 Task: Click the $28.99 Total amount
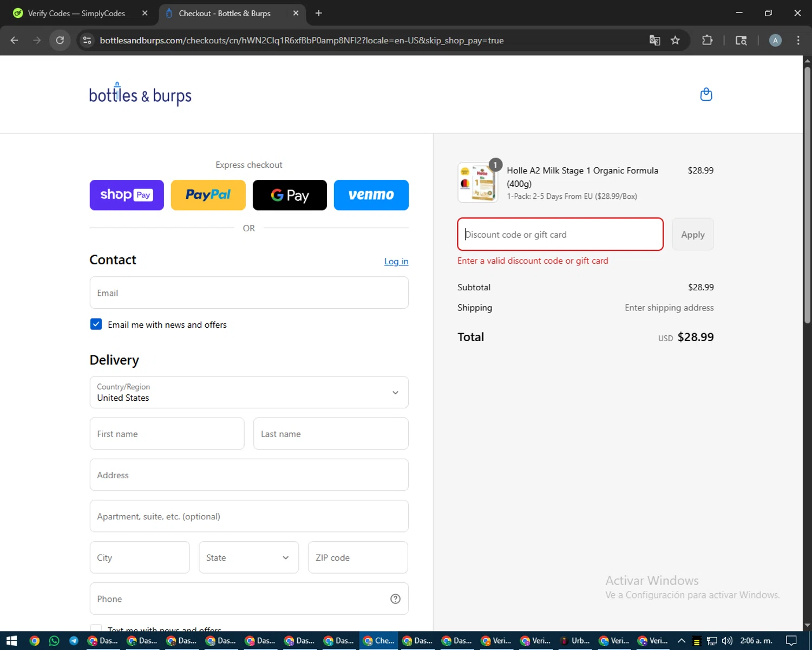[x=696, y=337]
